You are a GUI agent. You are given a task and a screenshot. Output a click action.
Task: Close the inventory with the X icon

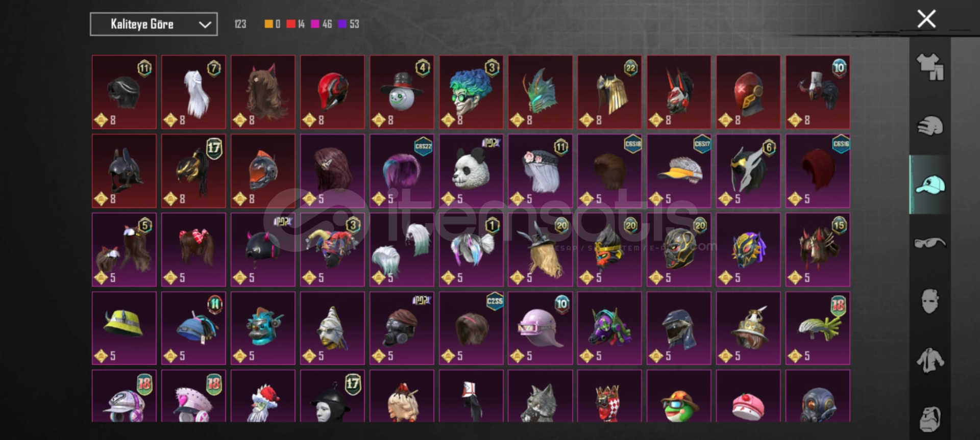[926, 19]
